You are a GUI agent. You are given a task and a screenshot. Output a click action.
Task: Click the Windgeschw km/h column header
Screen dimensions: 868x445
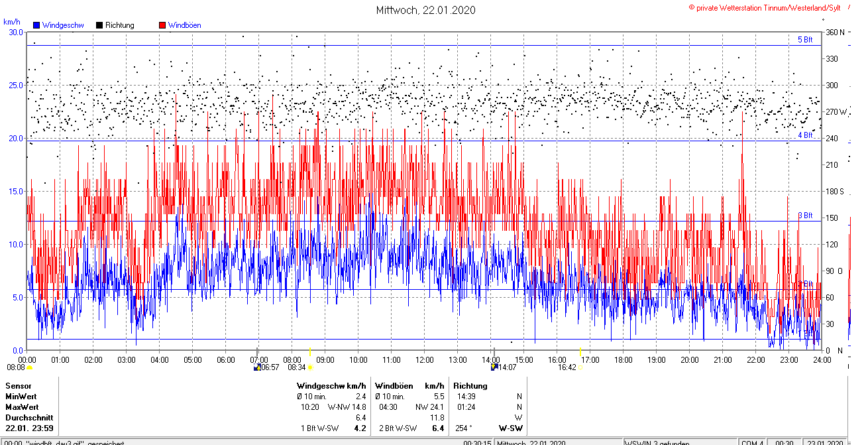(331, 385)
